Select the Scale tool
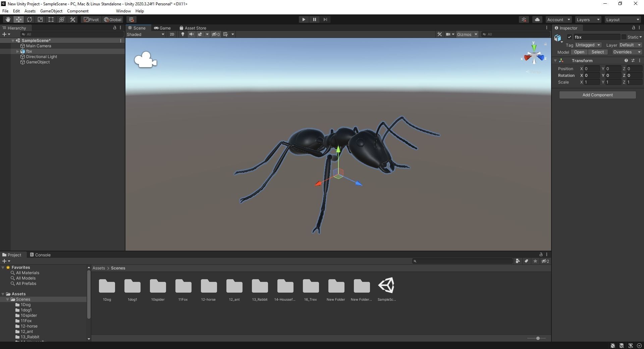 40,19
